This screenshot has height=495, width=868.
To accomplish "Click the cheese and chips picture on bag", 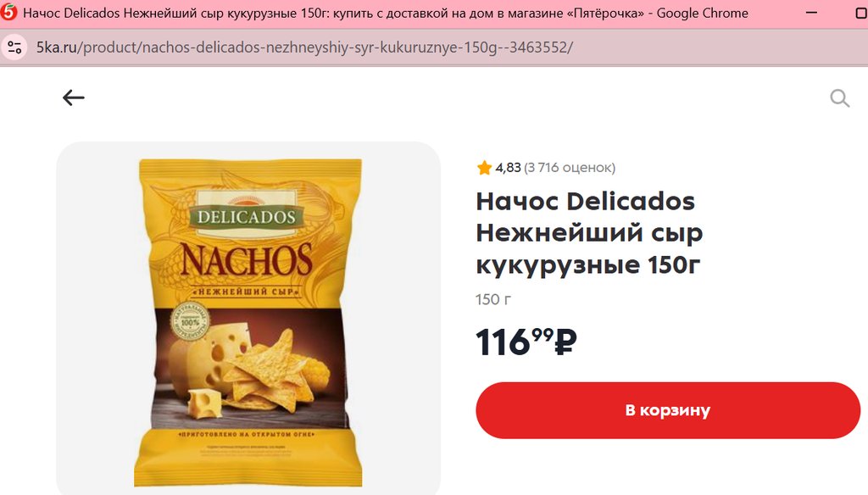I will [249, 368].
